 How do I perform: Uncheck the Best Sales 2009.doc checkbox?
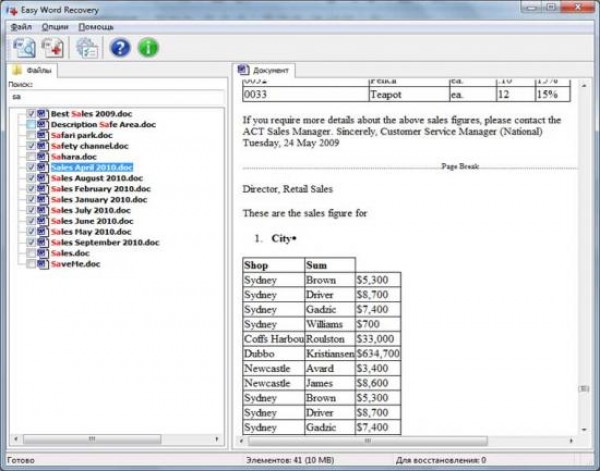tap(31, 114)
